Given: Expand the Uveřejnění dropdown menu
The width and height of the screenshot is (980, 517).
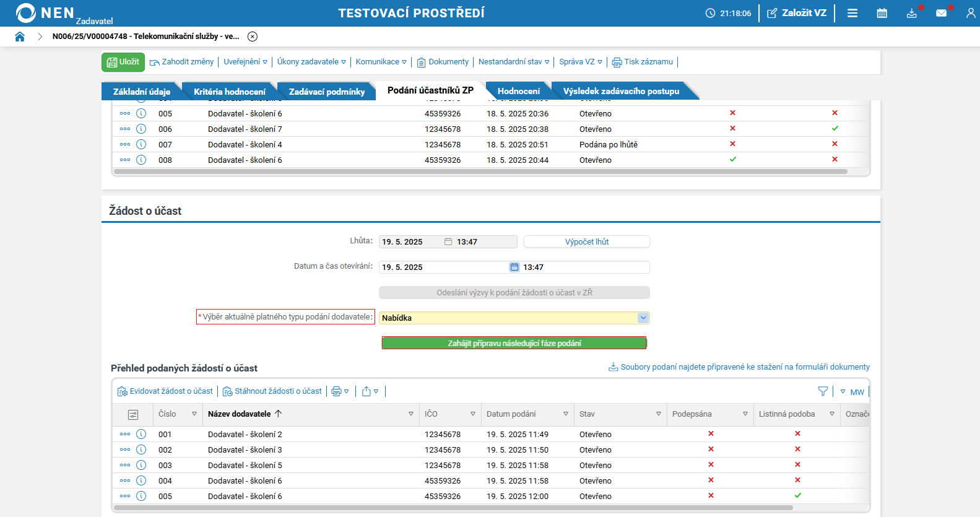Looking at the screenshot, I should click(245, 62).
